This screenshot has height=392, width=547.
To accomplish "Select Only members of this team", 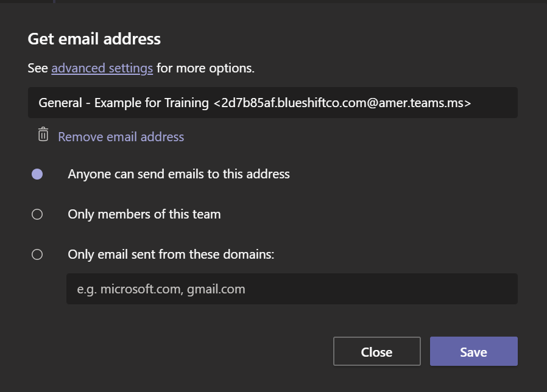I will pyautogui.click(x=37, y=214).
